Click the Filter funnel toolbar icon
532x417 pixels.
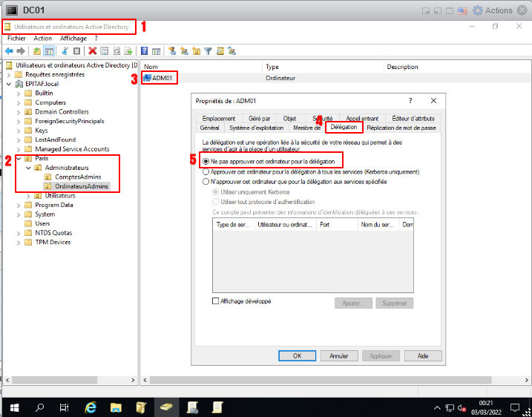point(208,51)
